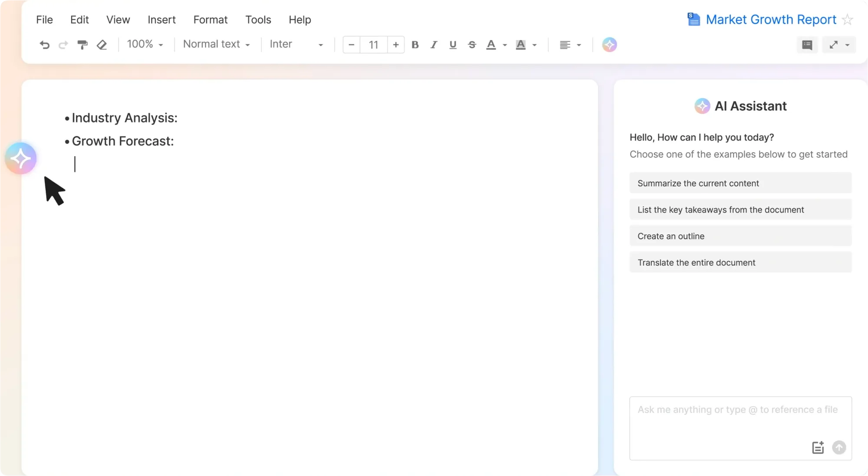Select the paint format roller icon
The height and width of the screenshot is (476, 868).
tap(82, 45)
